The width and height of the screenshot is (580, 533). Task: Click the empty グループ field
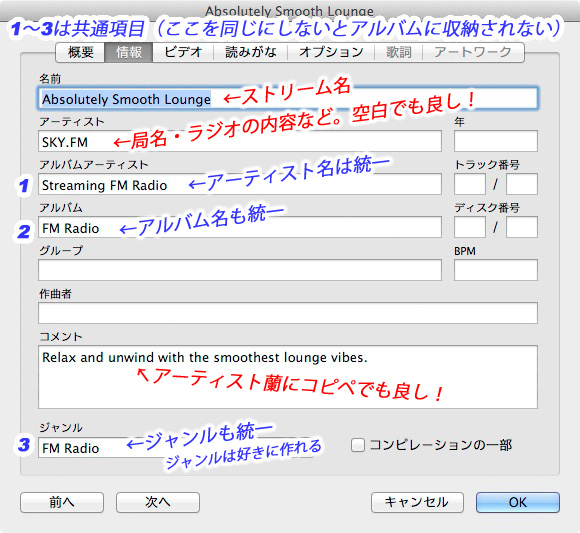tap(240, 270)
